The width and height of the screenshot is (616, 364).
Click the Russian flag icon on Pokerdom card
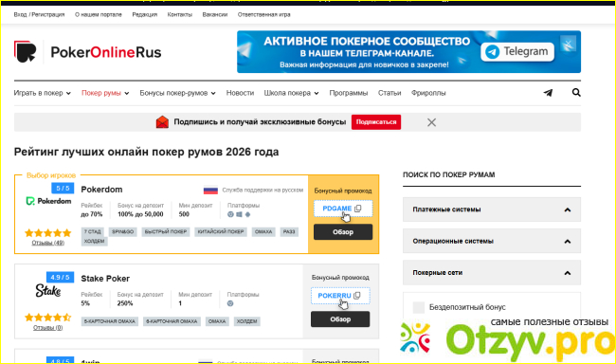click(210, 191)
